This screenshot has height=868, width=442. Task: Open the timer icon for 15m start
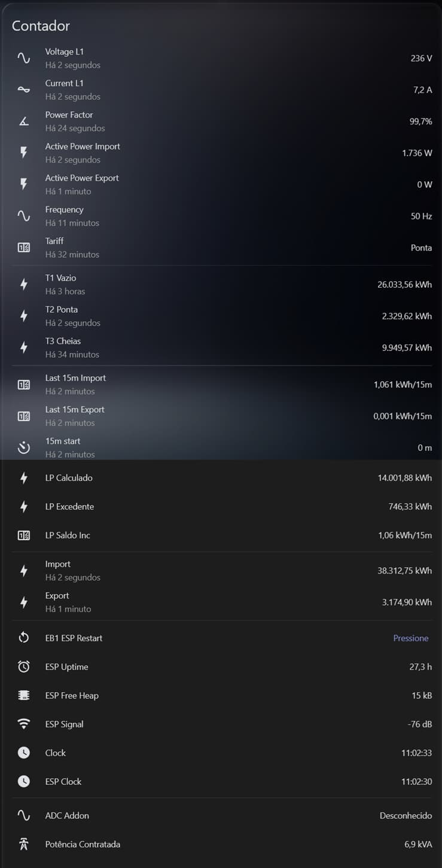pyautogui.click(x=24, y=447)
